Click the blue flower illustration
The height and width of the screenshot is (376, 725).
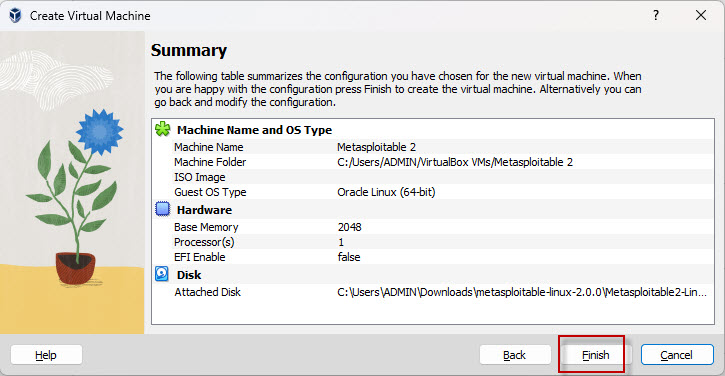(x=99, y=131)
